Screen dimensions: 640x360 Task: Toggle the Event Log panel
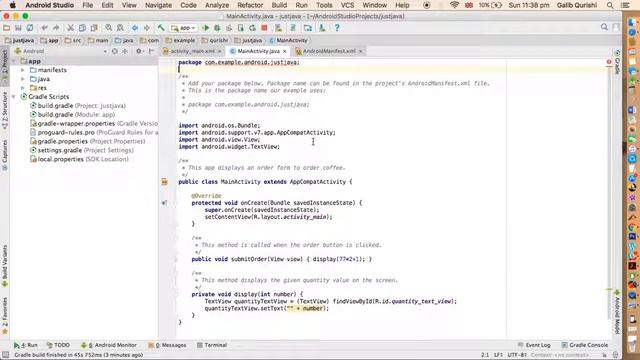pos(534,345)
